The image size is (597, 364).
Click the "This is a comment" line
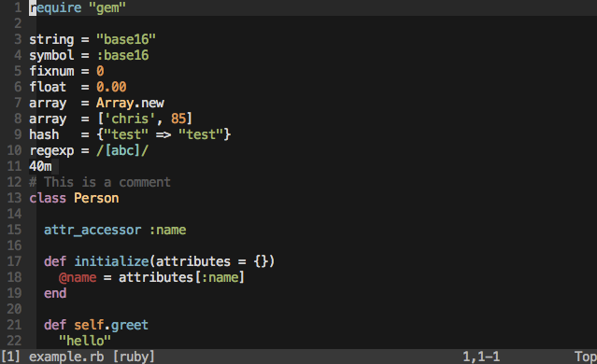click(x=100, y=182)
